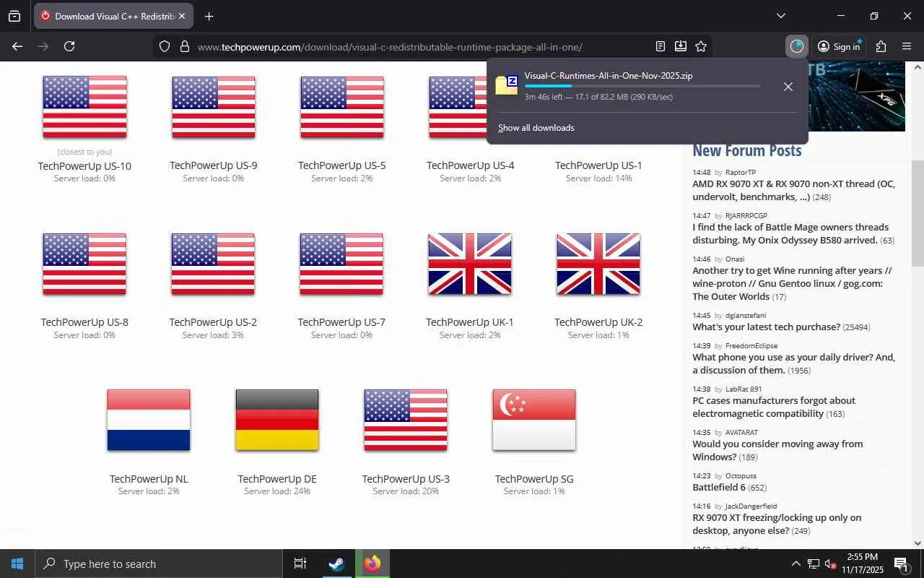Viewport: 924px width, 578px height.
Task: Open Firefox View icon in tab strip
Action: click(x=14, y=16)
